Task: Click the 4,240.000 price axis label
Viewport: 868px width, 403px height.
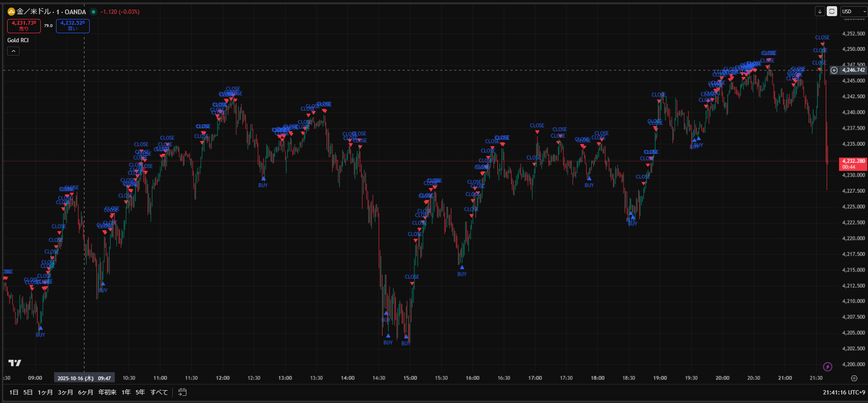Action: 853,112
